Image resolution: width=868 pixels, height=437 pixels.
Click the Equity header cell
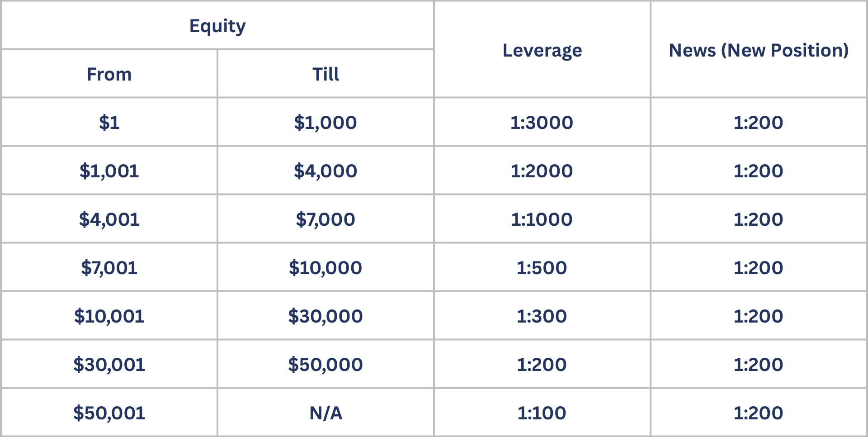tap(217, 26)
